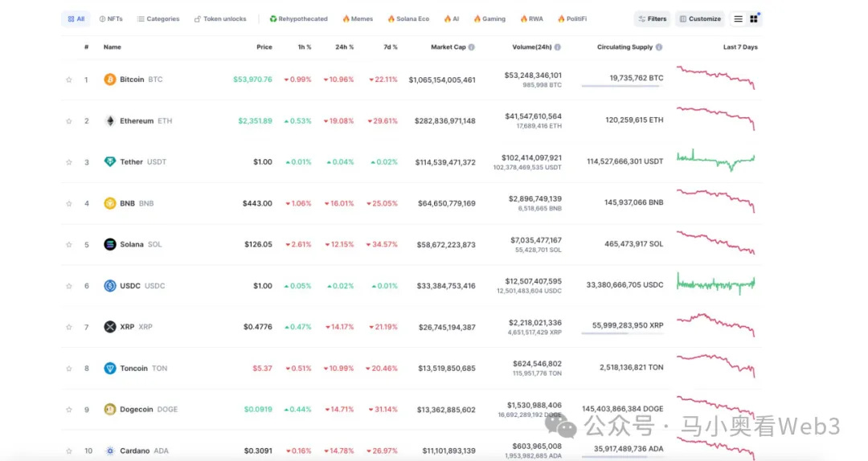Sort by 7d % column header
The height and width of the screenshot is (461, 868).
tap(391, 47)
